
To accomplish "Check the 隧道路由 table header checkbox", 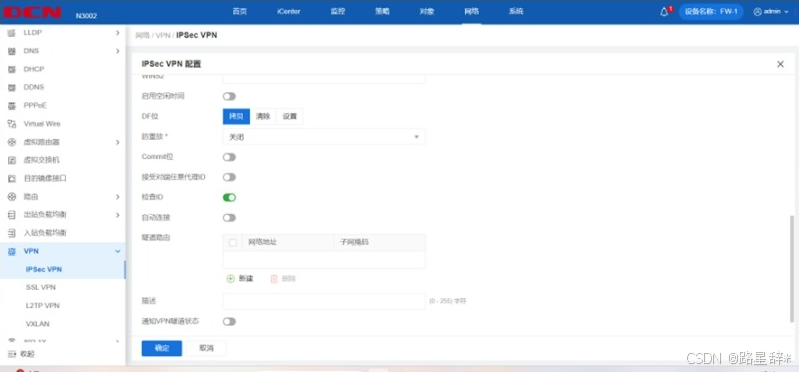I will 233,243.
